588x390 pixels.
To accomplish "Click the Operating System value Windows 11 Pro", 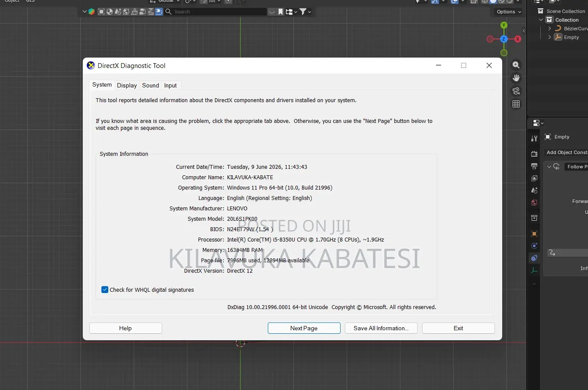I will tap(279, 187).
